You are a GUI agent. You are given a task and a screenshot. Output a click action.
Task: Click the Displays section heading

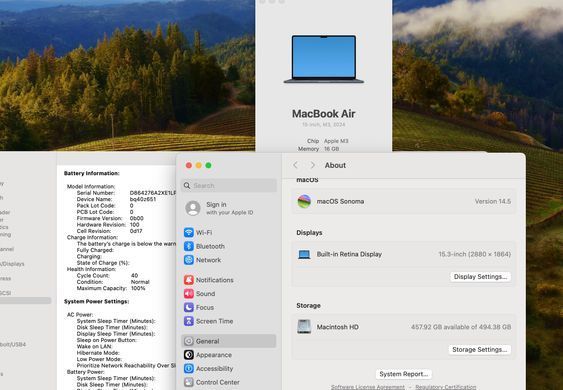pos(309,233)
